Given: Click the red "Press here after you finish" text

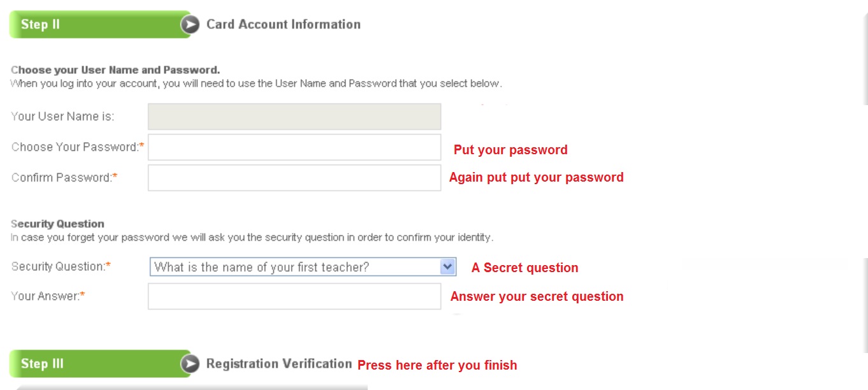Looking at the screenshot, I should [x=437, y=366].
